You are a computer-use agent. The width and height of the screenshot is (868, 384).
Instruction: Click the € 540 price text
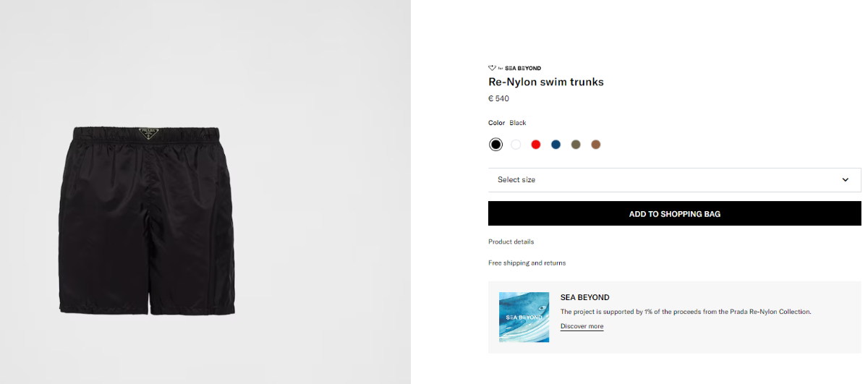(x=499, y=98)
